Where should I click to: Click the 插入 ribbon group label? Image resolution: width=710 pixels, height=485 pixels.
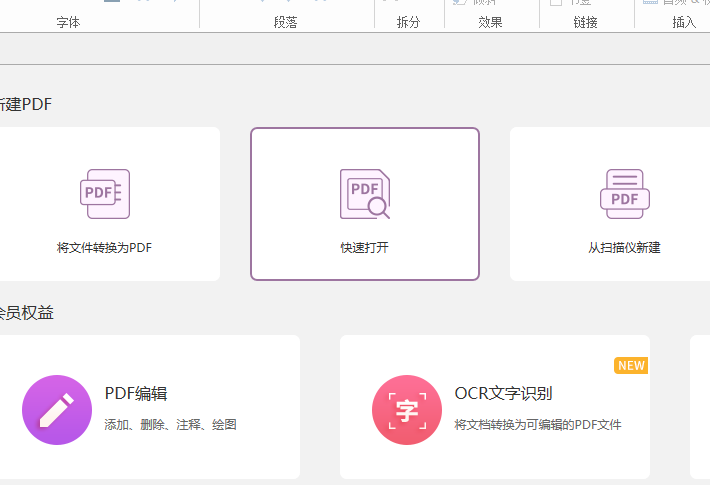684,22
